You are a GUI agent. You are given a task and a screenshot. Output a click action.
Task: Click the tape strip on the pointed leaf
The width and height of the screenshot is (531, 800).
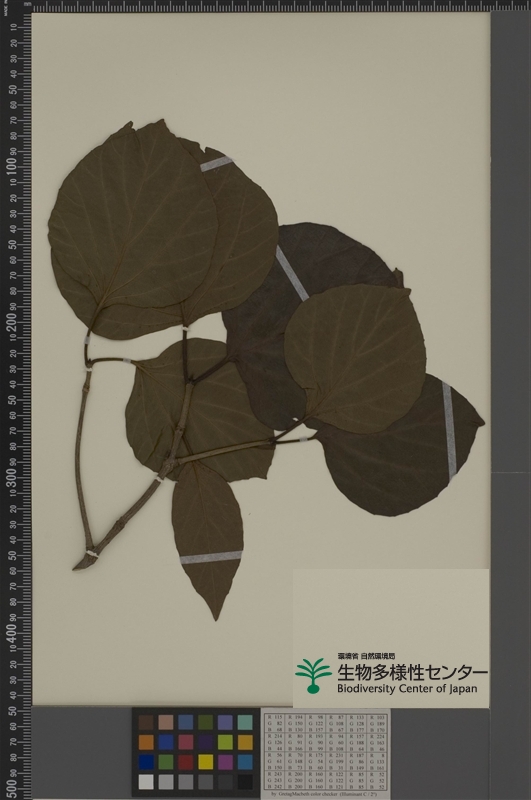[211, 558]
